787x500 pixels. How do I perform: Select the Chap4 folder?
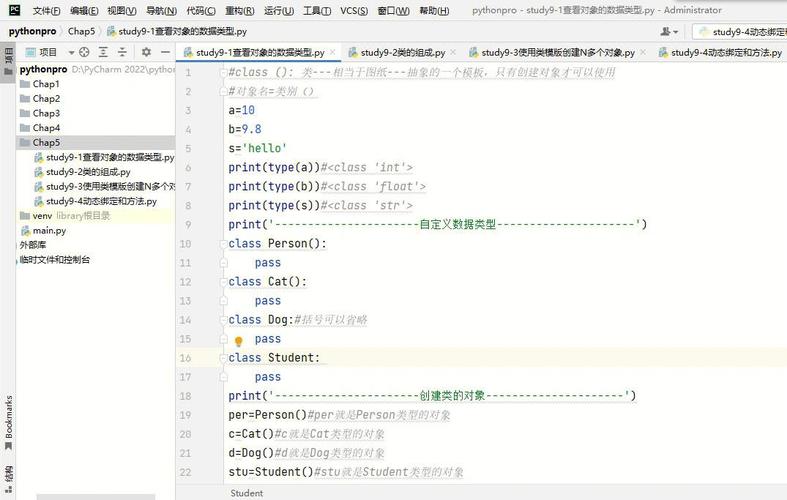click(x=96, y=128)
